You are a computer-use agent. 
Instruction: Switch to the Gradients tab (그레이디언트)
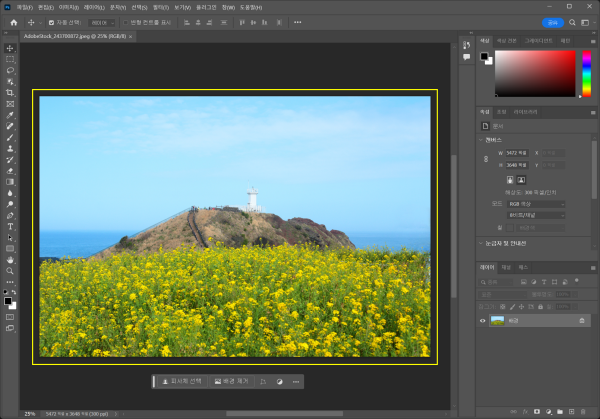[539, 41]
